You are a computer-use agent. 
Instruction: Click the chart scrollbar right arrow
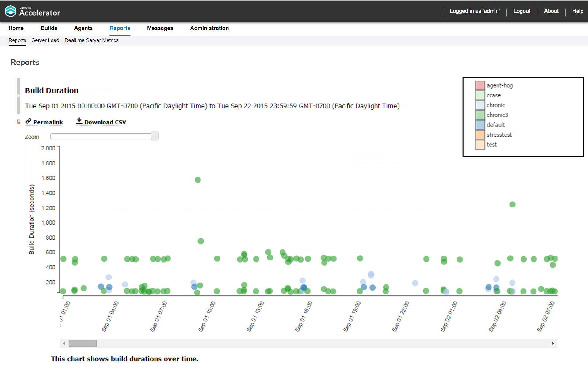pos(553,343)
